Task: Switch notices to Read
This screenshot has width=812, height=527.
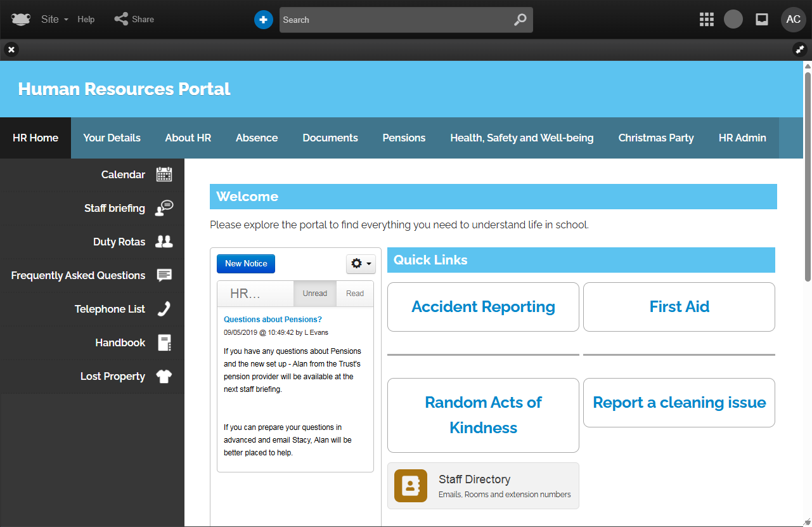Action: [x=355, y=294]
